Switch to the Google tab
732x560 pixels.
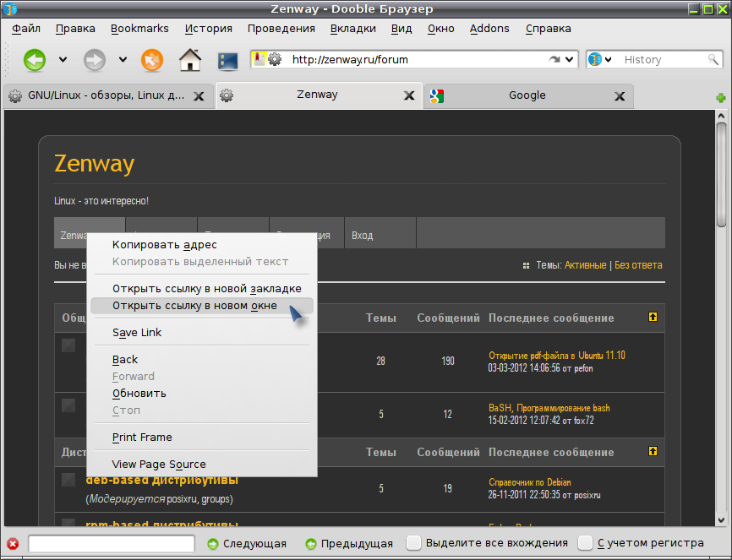528,96
